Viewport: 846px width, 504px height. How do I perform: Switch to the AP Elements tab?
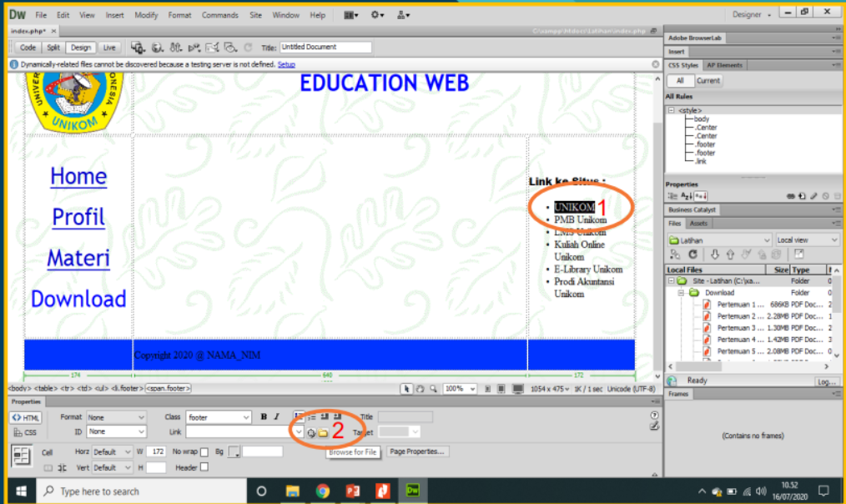[723, 65]
